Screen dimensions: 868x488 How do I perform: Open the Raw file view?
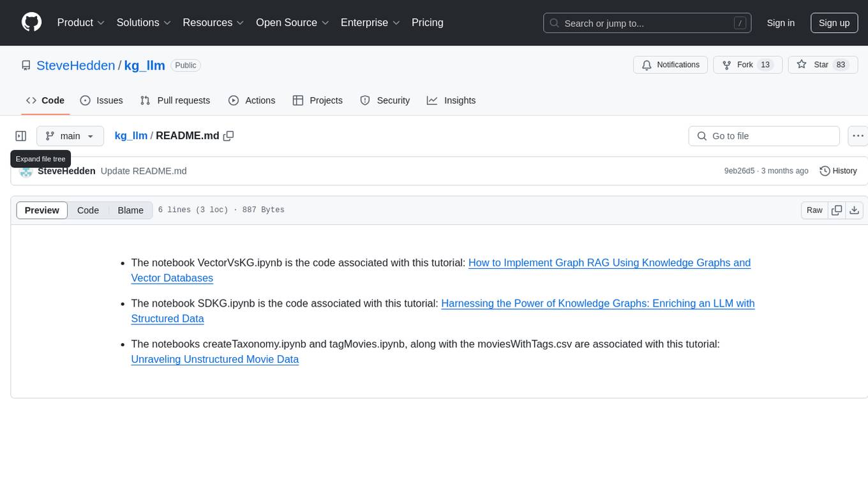(x=814, y=210)
